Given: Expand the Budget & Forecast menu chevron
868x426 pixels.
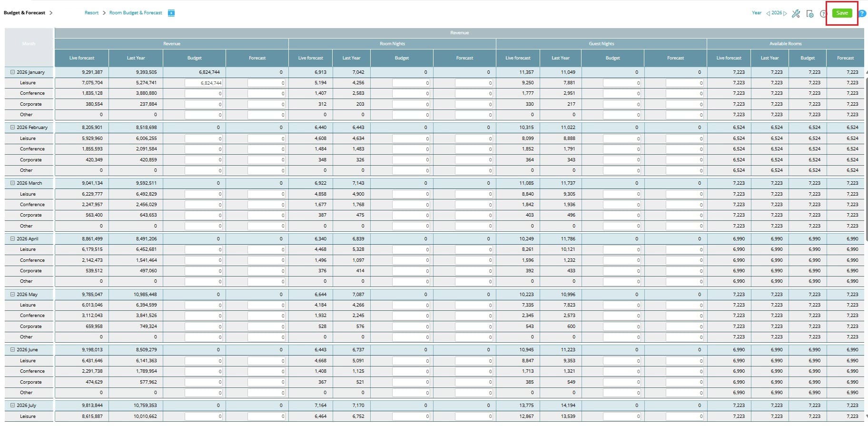Looking at the screenshot, I should [51, 13].
